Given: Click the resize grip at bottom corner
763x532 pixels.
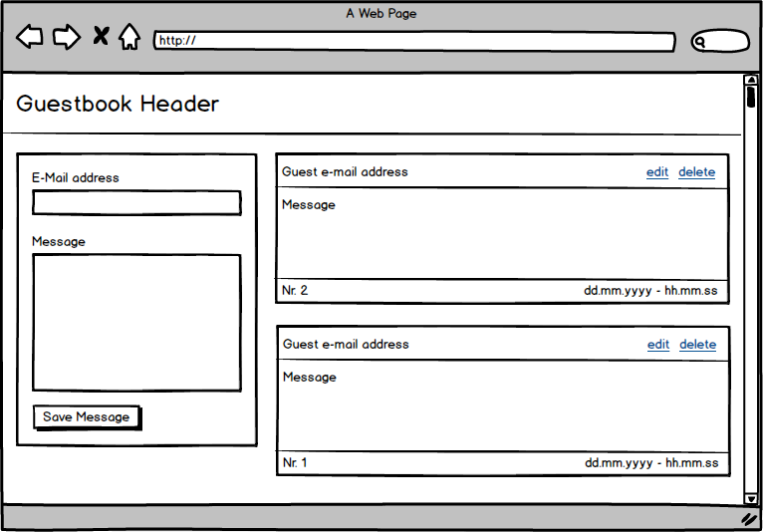Looking at the screenshot, I should [749, 519].
